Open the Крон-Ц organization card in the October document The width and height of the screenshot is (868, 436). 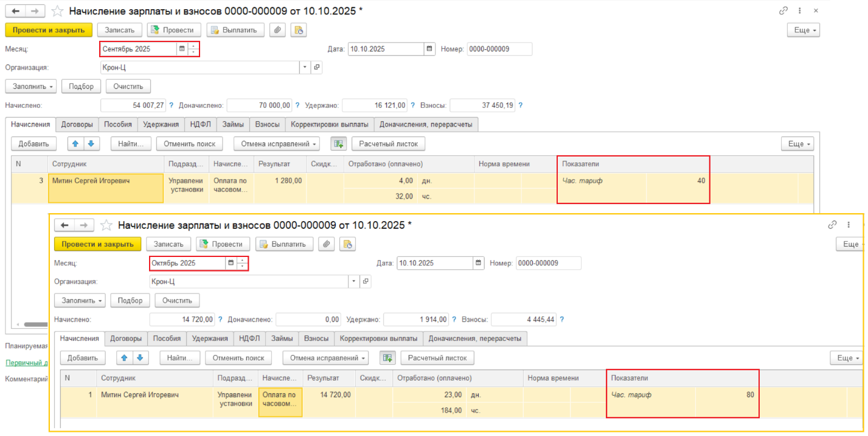pyautogui.click(x=365, y=282)
